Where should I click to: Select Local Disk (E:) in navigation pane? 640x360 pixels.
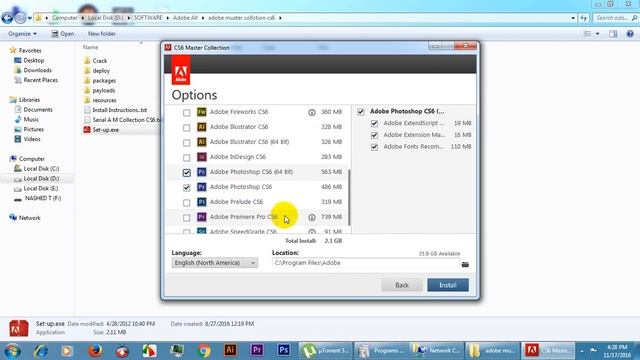pyautogui.click(x=41, y=189)
